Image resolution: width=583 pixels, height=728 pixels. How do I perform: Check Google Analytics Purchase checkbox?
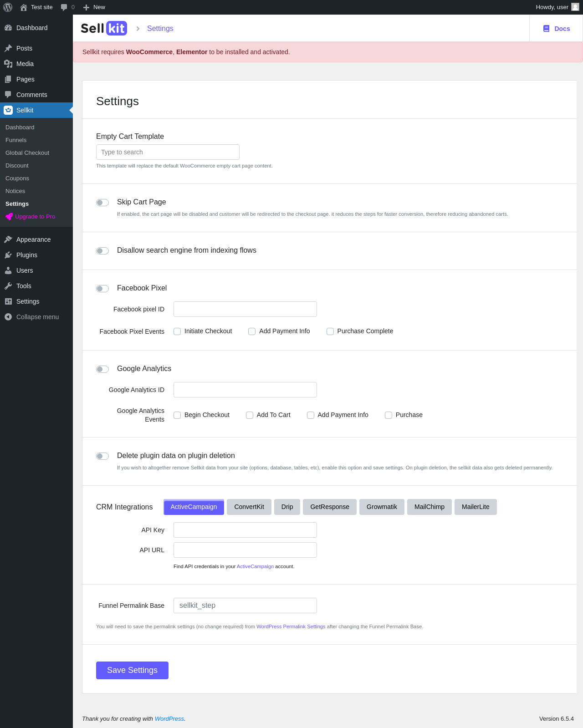(389, 415)
